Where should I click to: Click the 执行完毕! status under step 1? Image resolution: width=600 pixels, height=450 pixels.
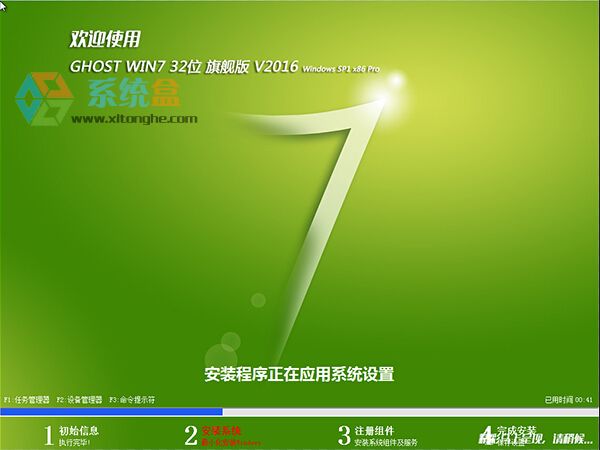tap(75, 443)
